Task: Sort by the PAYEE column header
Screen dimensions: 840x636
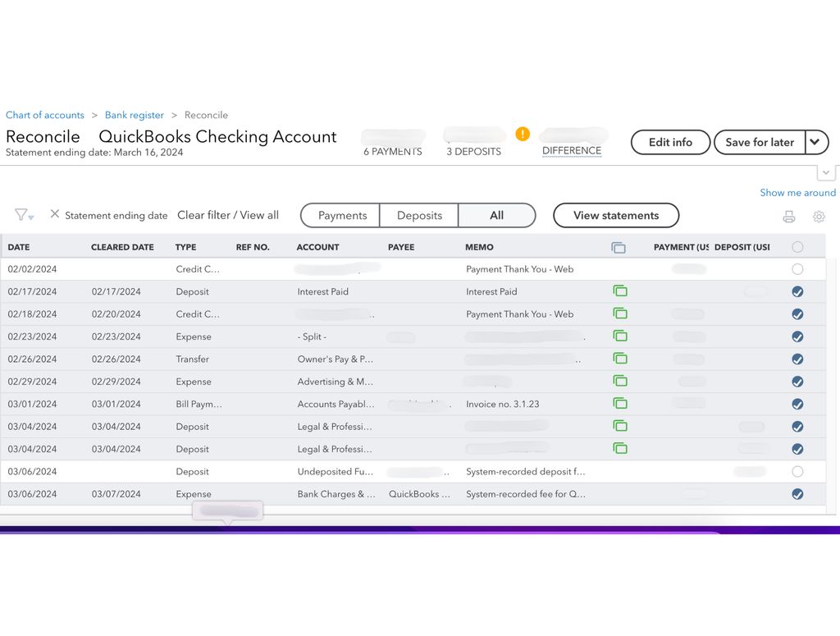Action: click(x=401, y=247)
